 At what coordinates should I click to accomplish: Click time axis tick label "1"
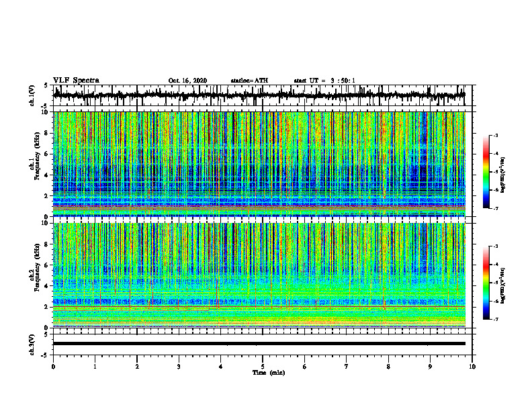click(x=95, y=367)
